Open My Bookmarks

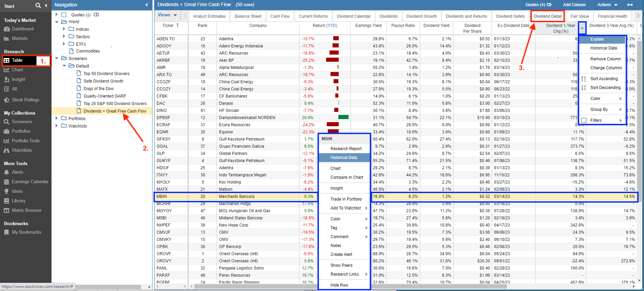click(26, 232)
